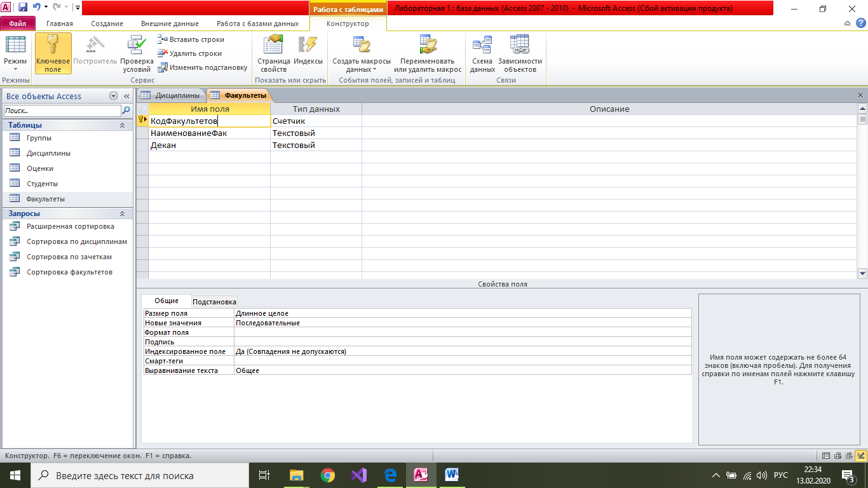The image size is (868, 488).
Task: Click the Формат поля property field
Action: pos(463,332)
